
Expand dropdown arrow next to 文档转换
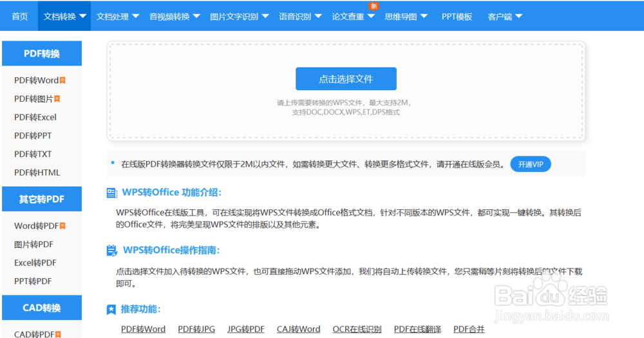[82, 17]
